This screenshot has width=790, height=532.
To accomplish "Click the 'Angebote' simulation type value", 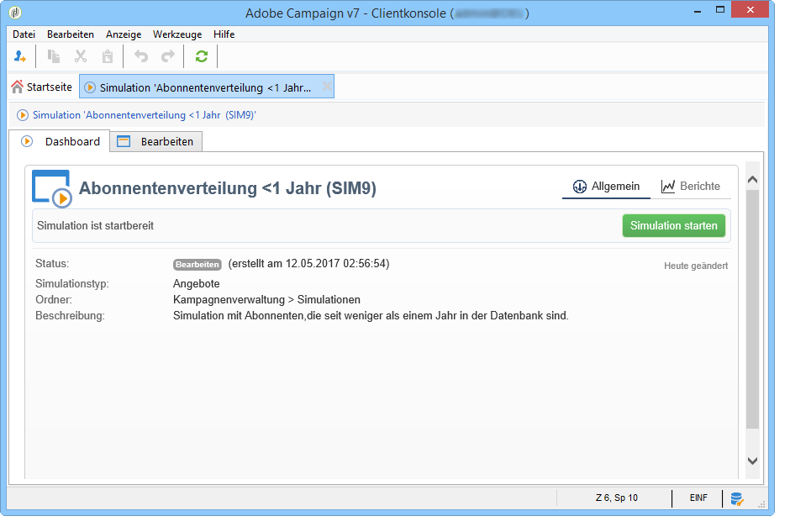I will tap(197, 283).
